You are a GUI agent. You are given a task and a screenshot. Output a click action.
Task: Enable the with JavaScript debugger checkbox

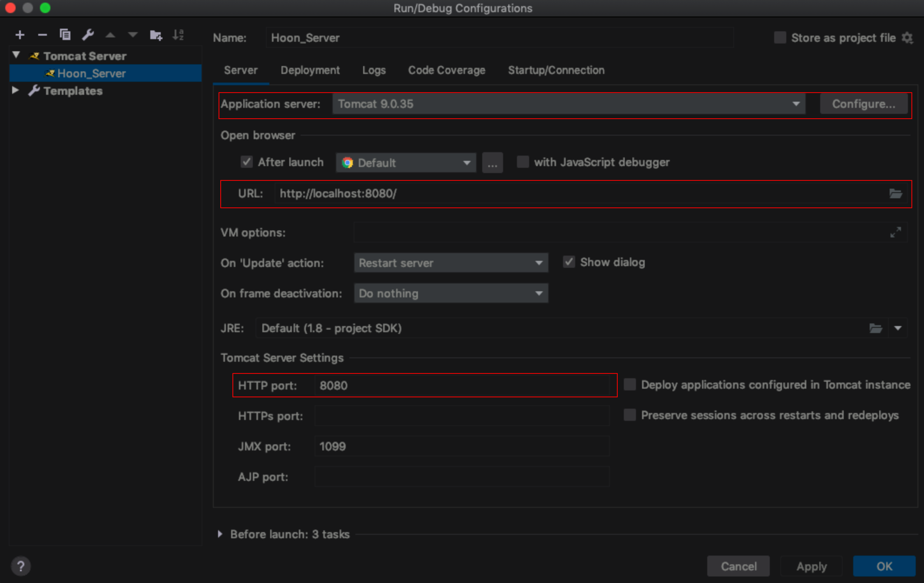coord(523,162)
